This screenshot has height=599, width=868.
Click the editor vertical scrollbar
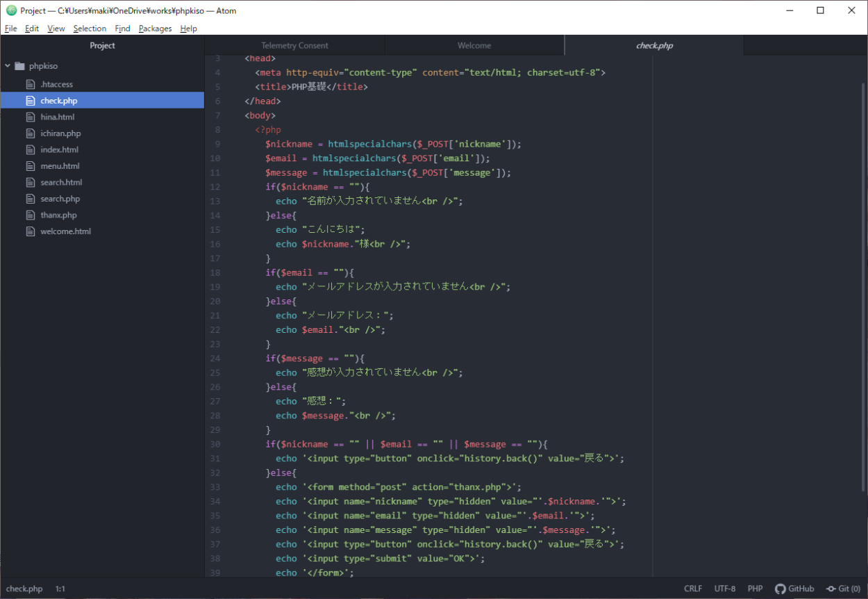865,278
